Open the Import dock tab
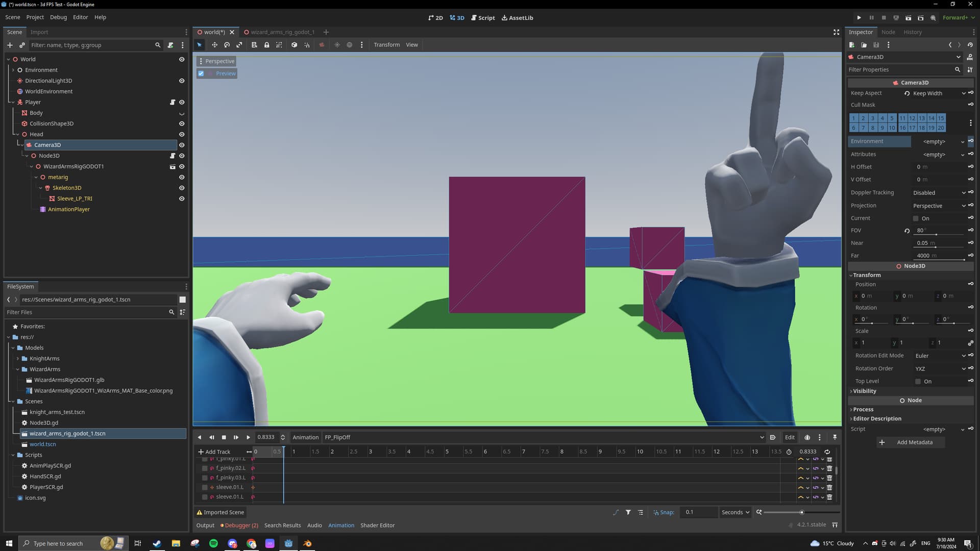 coord(39,32)
